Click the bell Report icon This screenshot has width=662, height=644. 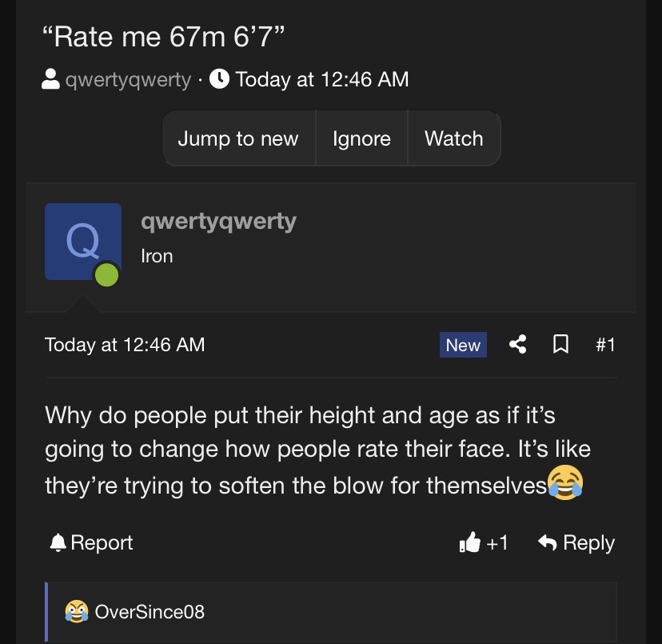tap(58, 543)
